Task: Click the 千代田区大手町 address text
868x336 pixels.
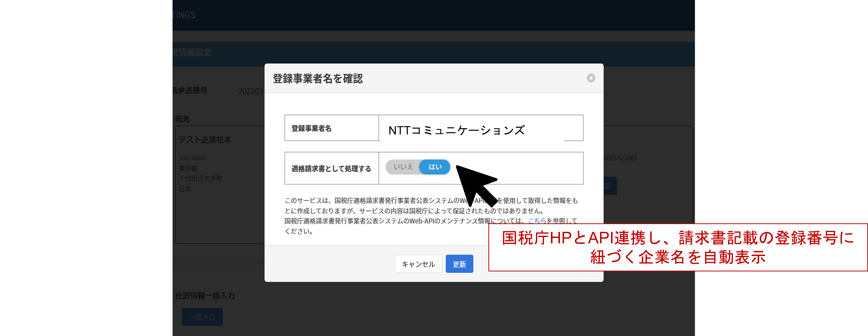Action: (201, 179)
